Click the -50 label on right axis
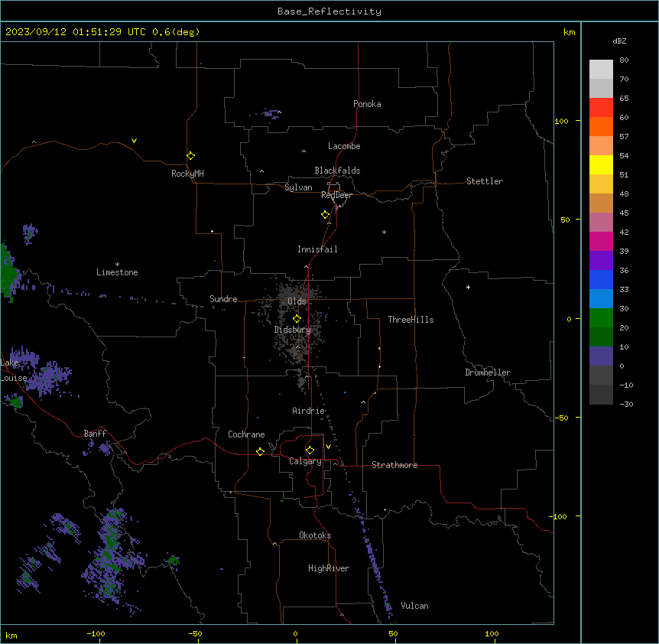 tap(561, 418)
